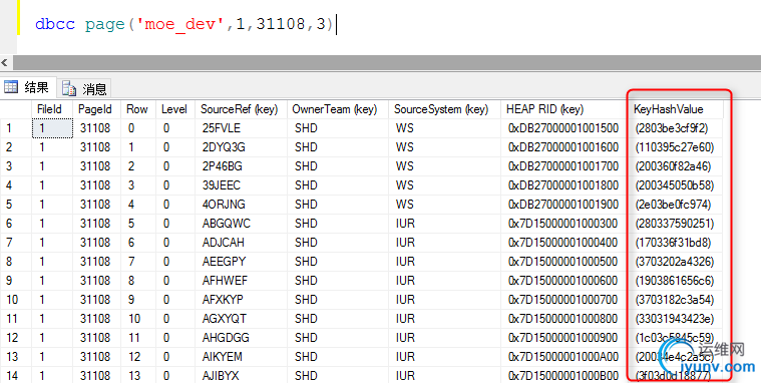Click SourceRef cell 39JEEC
The width and height of the screenshot is (761, 383).
(241, 185)
